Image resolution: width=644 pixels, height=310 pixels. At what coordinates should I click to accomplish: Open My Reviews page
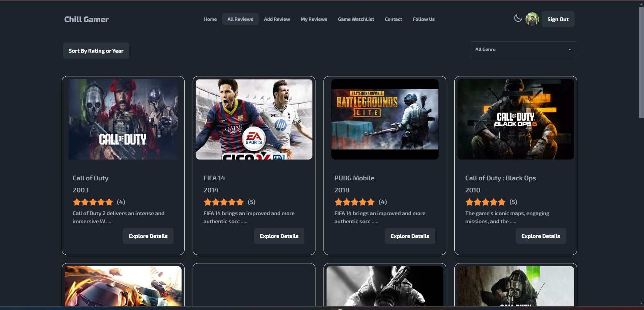pos(314,19)
